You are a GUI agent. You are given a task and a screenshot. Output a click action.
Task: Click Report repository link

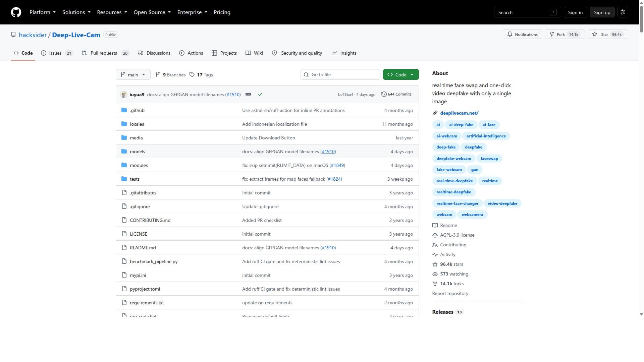450,294
